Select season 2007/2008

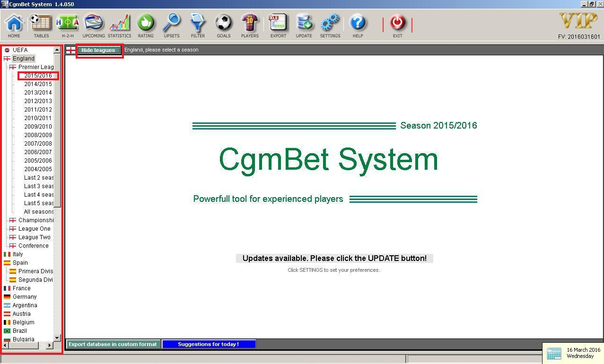[x=38, y=144]
